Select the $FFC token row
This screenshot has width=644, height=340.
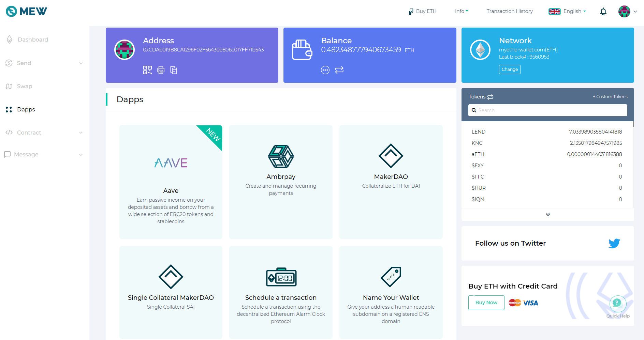point(547,177)
